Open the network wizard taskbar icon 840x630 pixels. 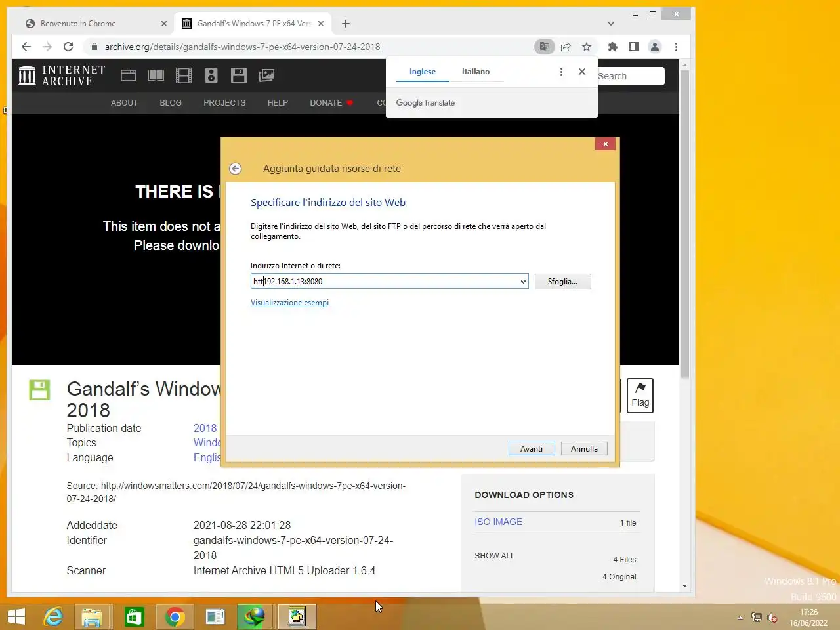[297, 617]
